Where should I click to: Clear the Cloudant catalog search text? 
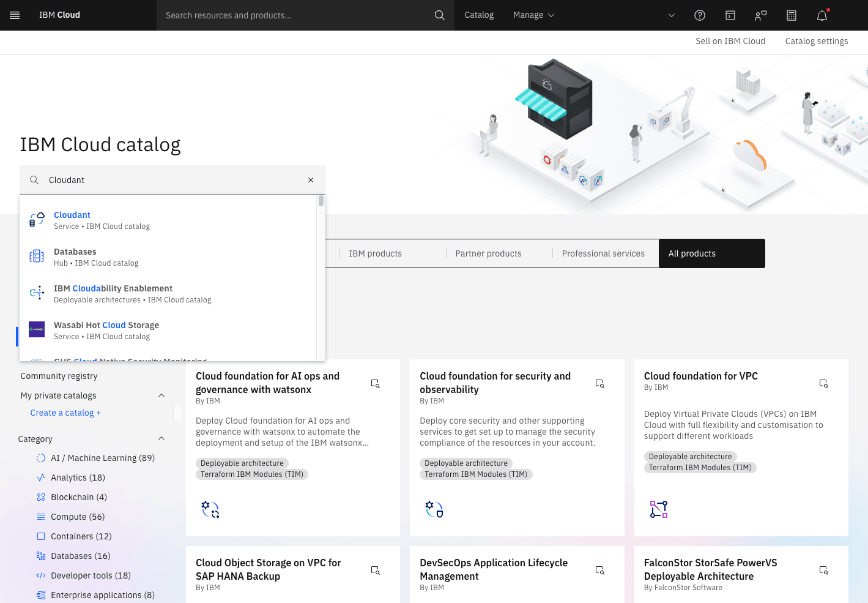tap(311, 180)
